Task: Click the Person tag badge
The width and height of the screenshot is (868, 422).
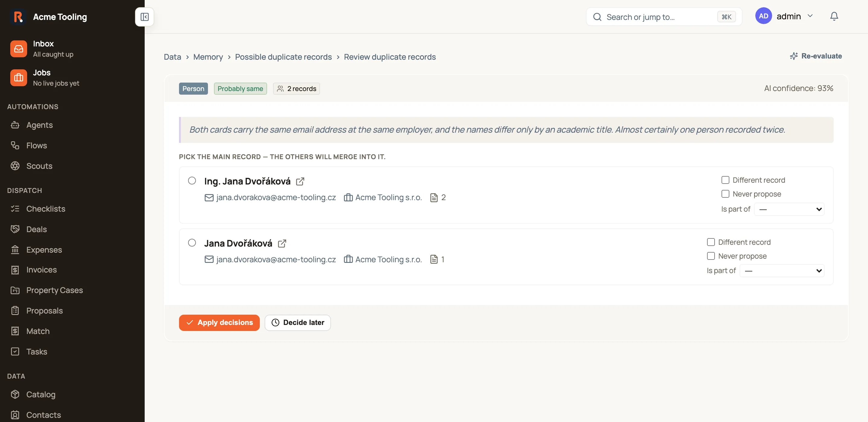Action: click(193, 89)
